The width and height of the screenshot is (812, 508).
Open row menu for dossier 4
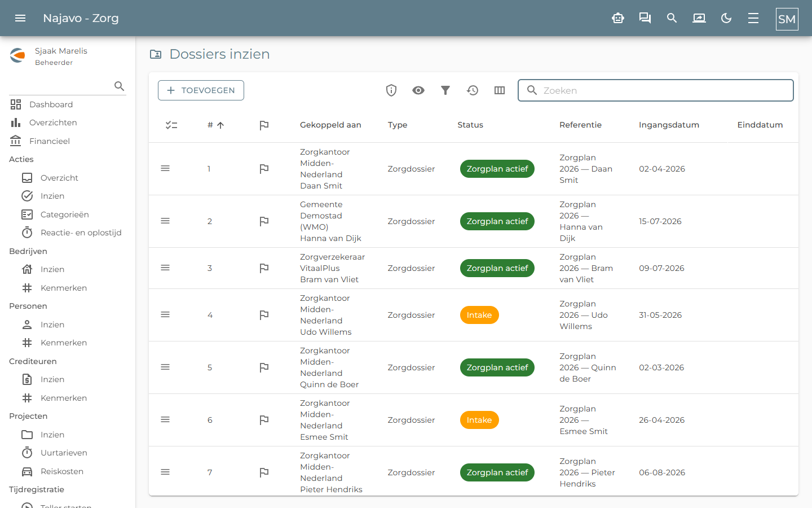[165, 314]
